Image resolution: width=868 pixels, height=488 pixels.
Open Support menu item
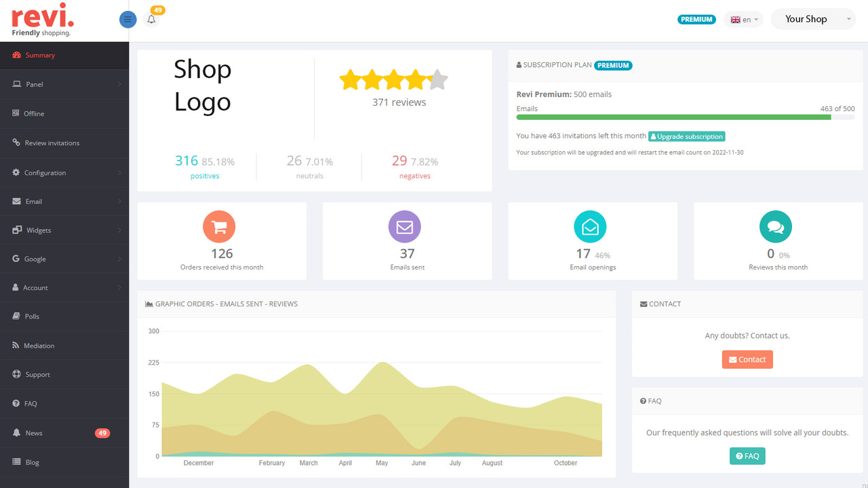pyautogui.click(x=64, y=374)
